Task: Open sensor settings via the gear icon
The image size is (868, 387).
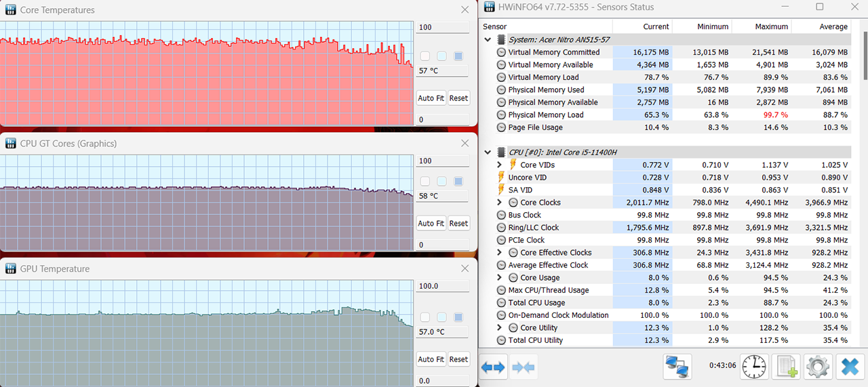Action: [818, 367]
